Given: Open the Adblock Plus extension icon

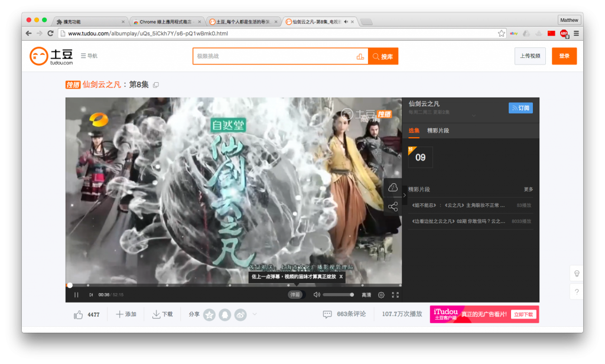Looking at the screenshot, I should [564, 34].
